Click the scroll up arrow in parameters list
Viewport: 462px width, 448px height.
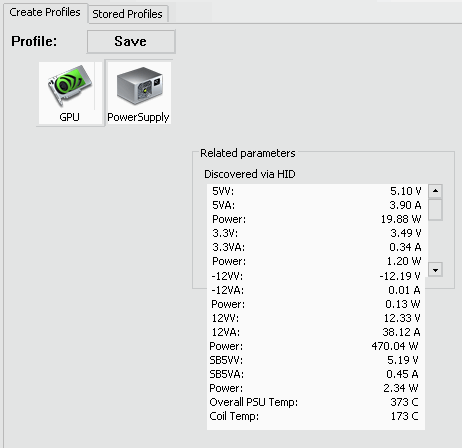click(x=435, y=191)
